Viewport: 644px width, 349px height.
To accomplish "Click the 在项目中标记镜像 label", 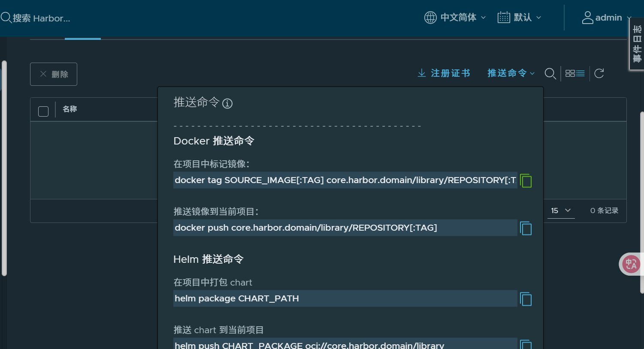I will tap(212, 164).
